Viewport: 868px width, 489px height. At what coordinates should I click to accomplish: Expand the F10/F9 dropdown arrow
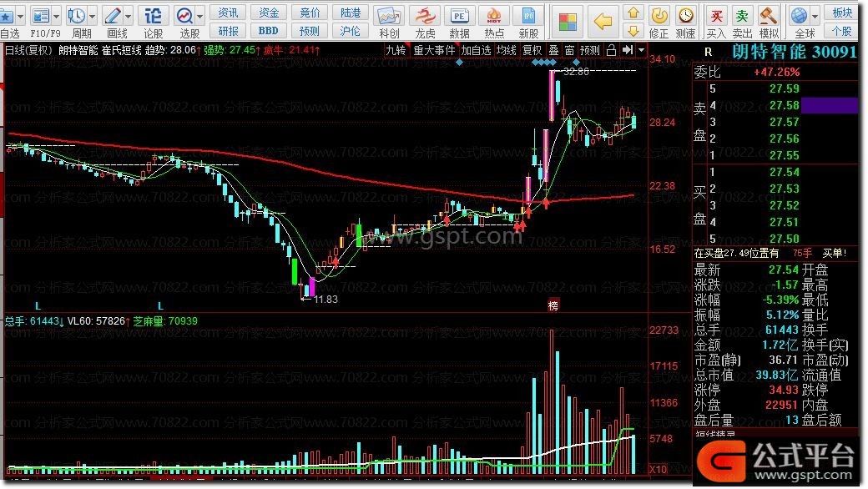click(56, 17)
